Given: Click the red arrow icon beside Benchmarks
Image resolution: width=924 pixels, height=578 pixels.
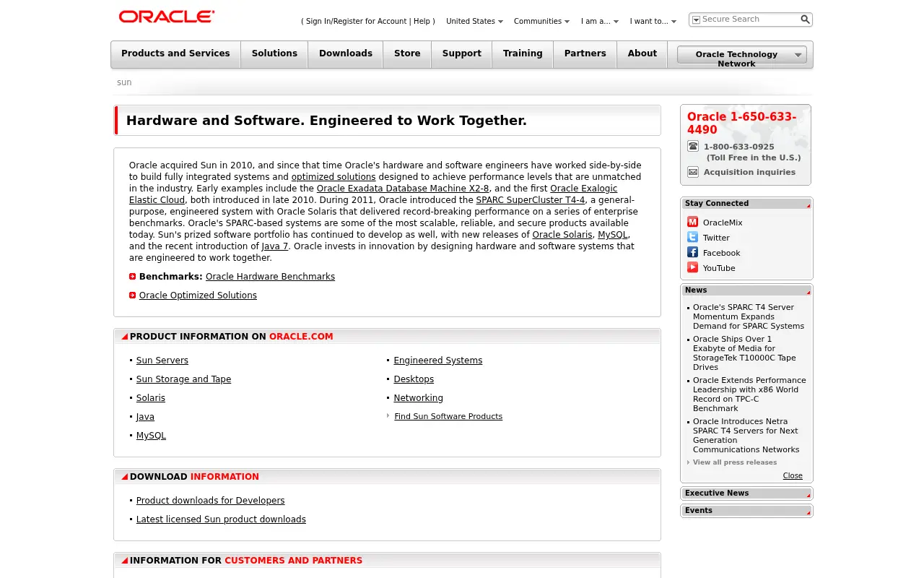Looking at the screenshot, I should click(x=132, y=277).
